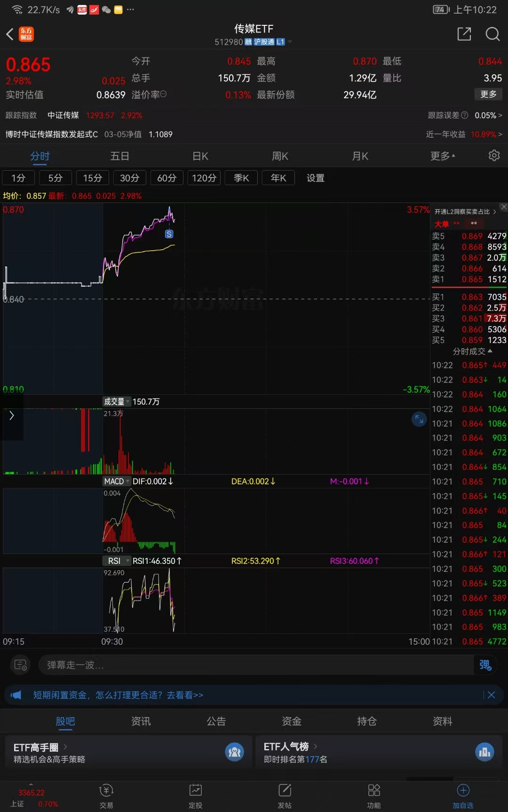Tap the back arrow icon
Viewport: 508px width, 812px height.
10,34
